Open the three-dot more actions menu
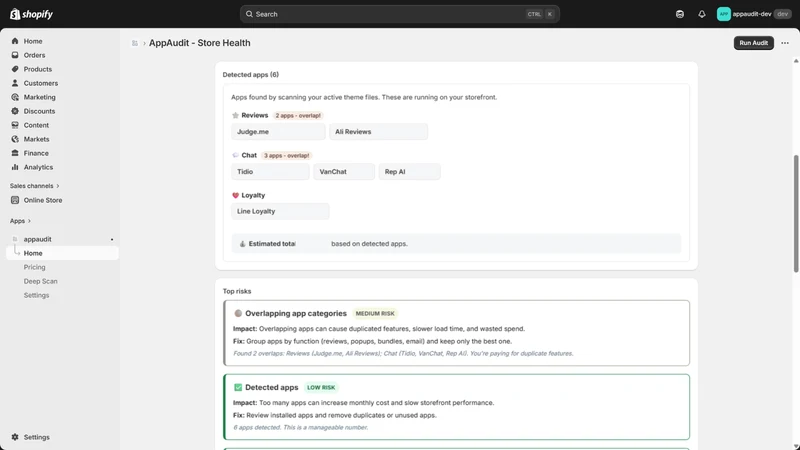The image size is (800, 450). point(785,43)
